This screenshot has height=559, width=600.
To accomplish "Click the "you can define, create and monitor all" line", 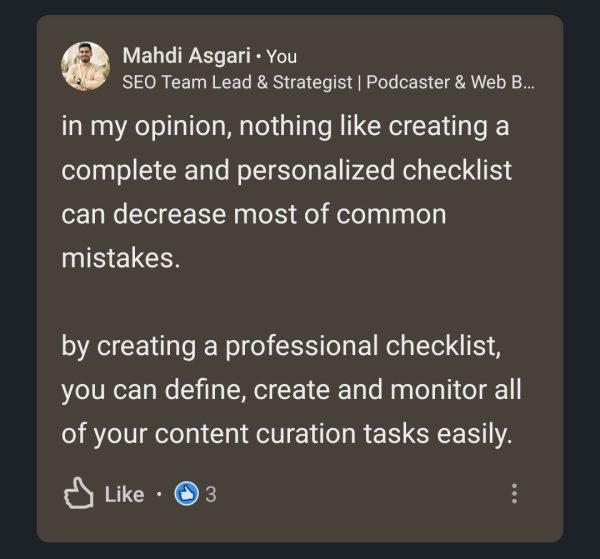I will point(291,389).
